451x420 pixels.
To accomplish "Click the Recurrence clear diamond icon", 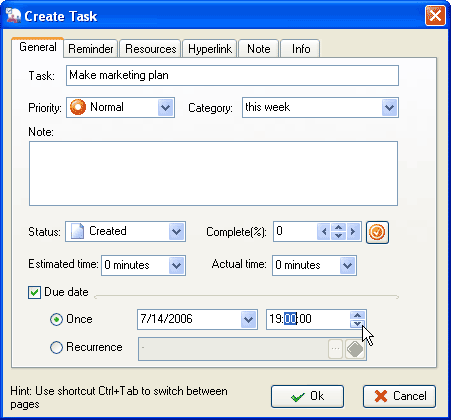I will pos(355,349).
